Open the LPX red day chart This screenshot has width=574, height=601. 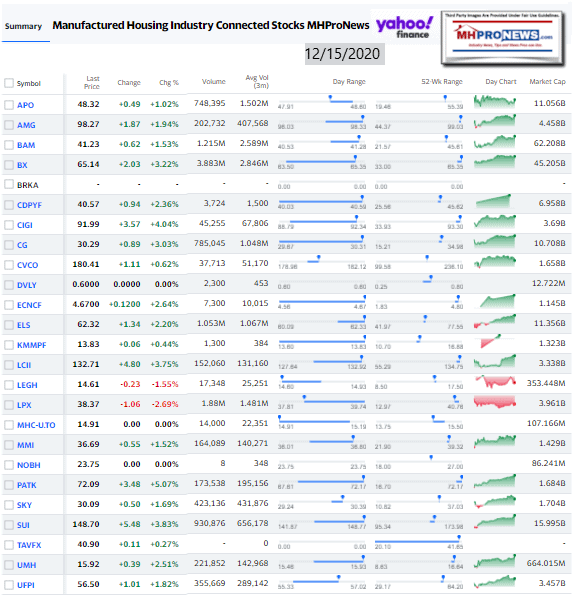click(x=495, y=402)
